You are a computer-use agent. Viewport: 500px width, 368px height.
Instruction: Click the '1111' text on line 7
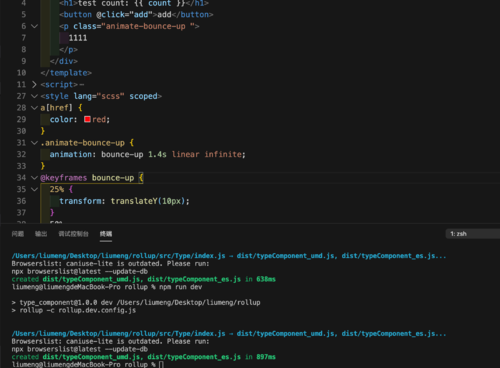pos(78,38)
